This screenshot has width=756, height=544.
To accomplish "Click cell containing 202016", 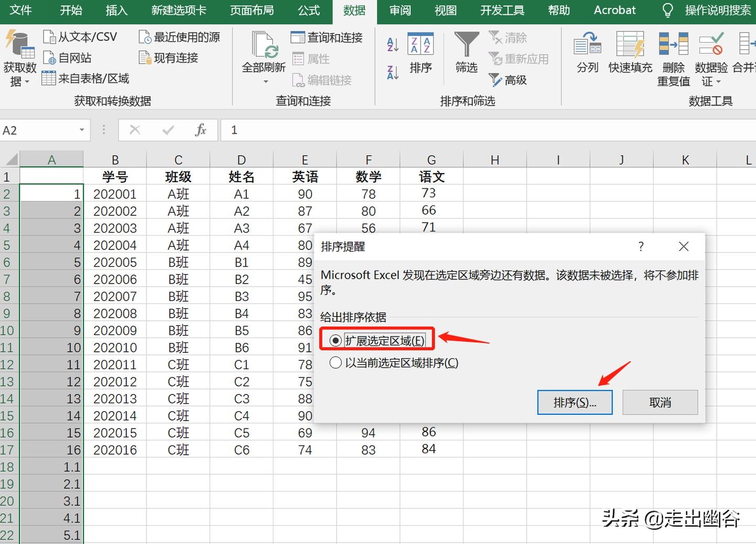I will point(115,449).
